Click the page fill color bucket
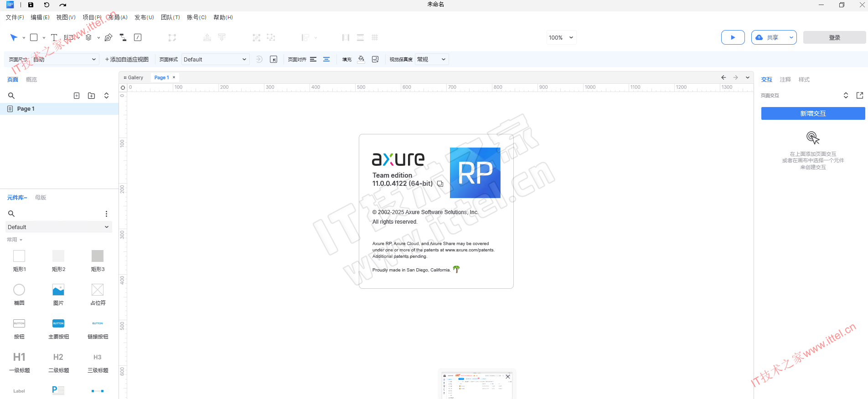Viewport: 868px width, 399px height. coord(361,59)
